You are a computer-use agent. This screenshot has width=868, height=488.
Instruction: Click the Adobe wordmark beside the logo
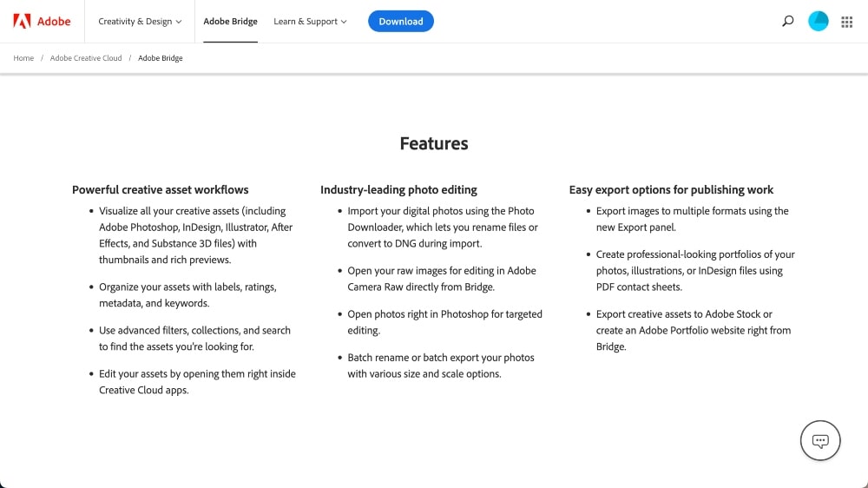click(54, 21)
